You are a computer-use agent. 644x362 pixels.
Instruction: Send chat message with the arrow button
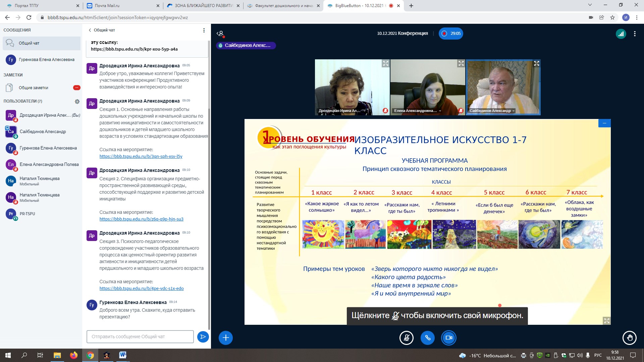pos(203,337)
